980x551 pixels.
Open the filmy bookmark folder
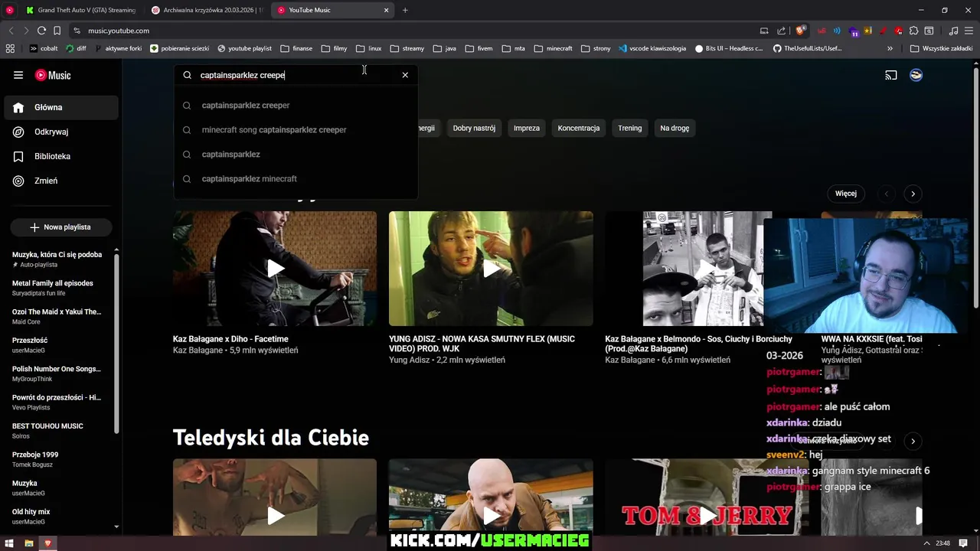335,48
